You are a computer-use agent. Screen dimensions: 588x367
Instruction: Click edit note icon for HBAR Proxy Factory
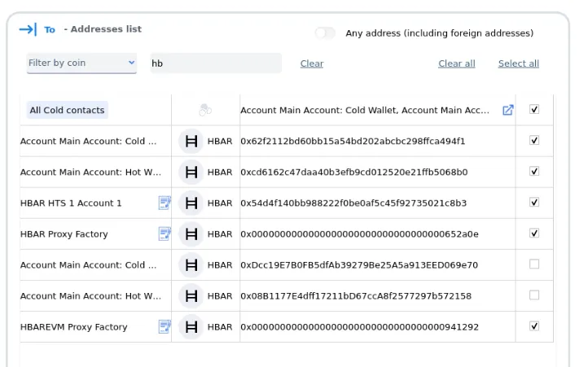point(165,234)
